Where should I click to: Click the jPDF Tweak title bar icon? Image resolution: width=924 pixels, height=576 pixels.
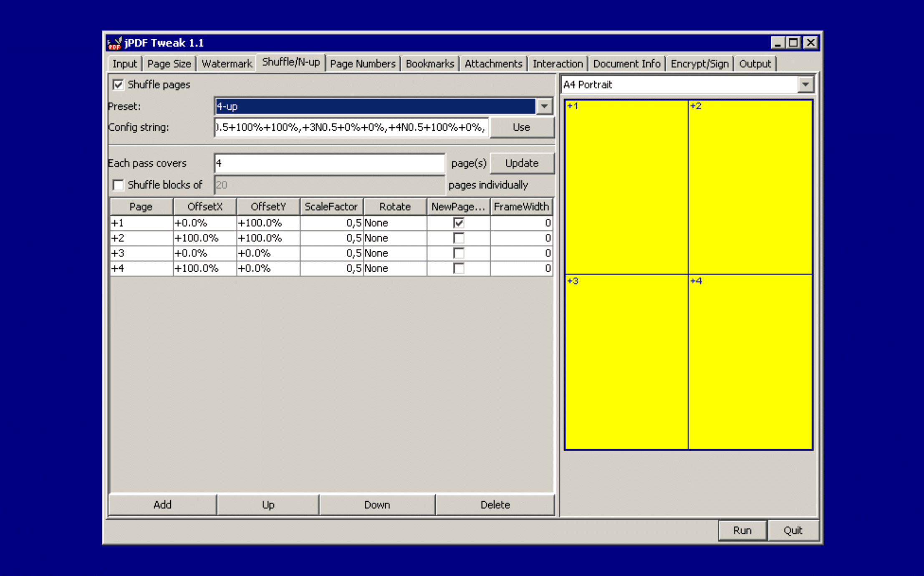(114, 43)
